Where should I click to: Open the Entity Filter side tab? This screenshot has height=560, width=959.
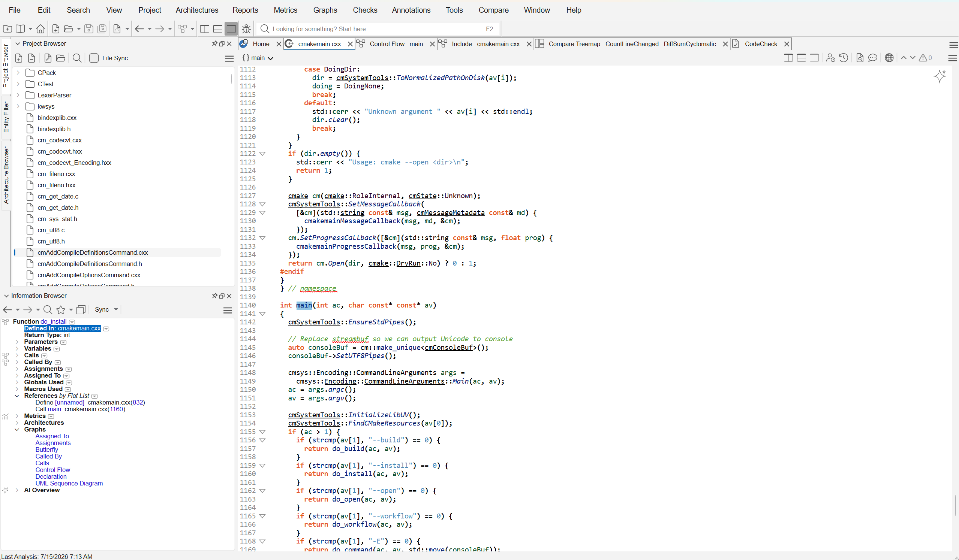coord(6,117)
